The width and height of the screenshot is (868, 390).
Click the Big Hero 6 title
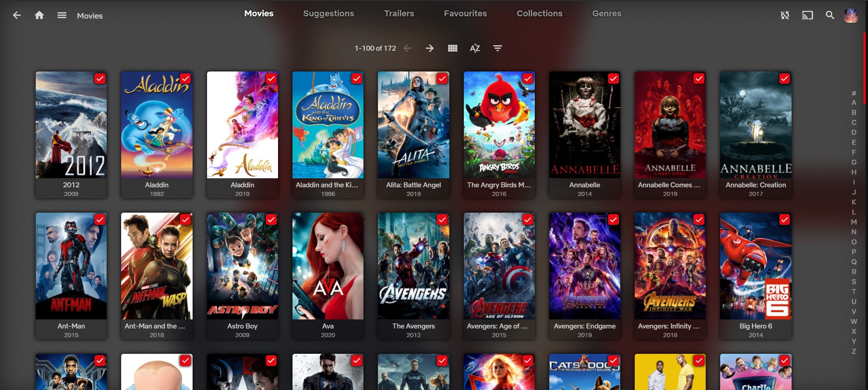tap(755, 326)
